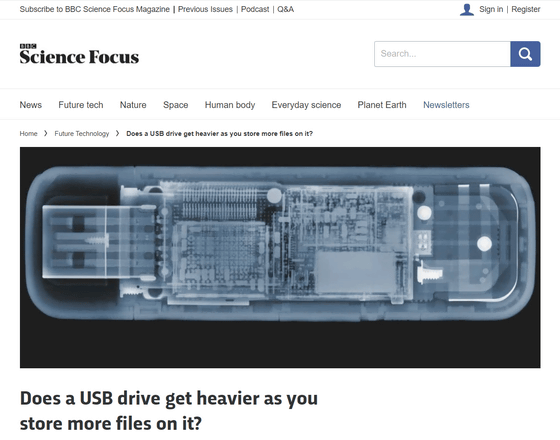This screenshot has width=560, height=440.
Task: Click the article headline about USB drive
Action: [x=169, y=411]
